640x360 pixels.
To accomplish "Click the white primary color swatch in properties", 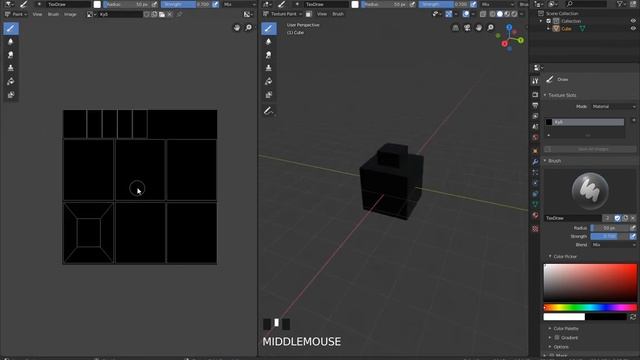I will click(x=564, y=317).
